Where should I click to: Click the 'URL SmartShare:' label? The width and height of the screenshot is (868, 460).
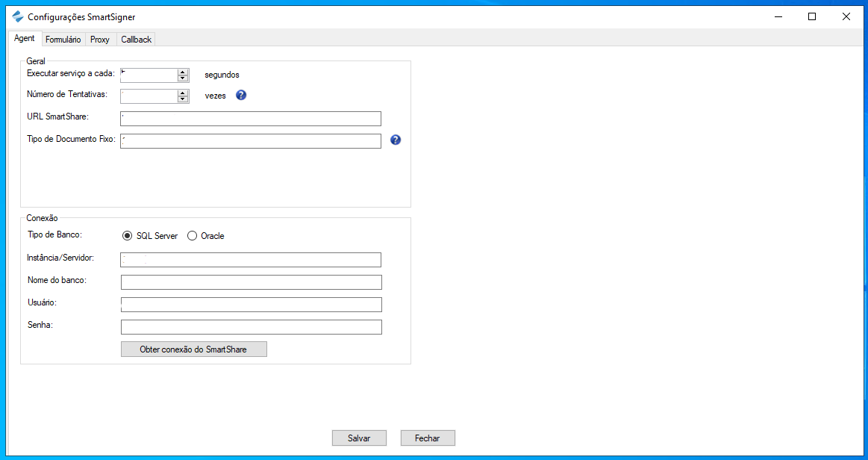pyautogui.click(x=57, y=116)
